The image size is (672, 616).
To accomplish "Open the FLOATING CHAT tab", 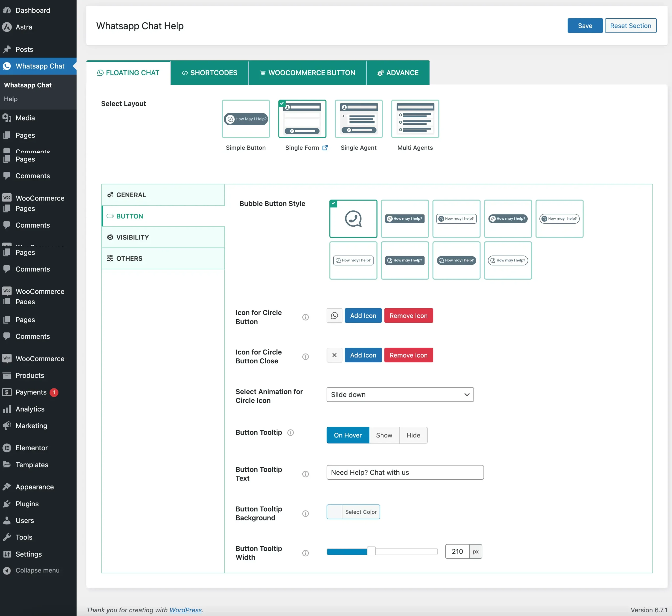I will tap(128, 73).
